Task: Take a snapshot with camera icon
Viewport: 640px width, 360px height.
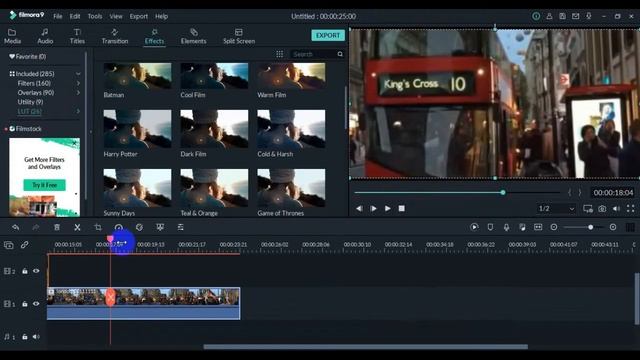Action: point(602,209)
